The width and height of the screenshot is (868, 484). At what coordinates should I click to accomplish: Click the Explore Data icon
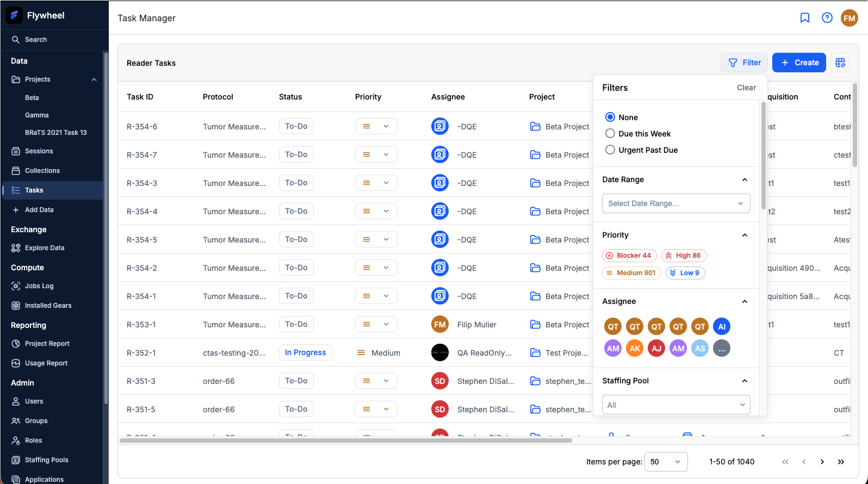click(x=16, y=248)
